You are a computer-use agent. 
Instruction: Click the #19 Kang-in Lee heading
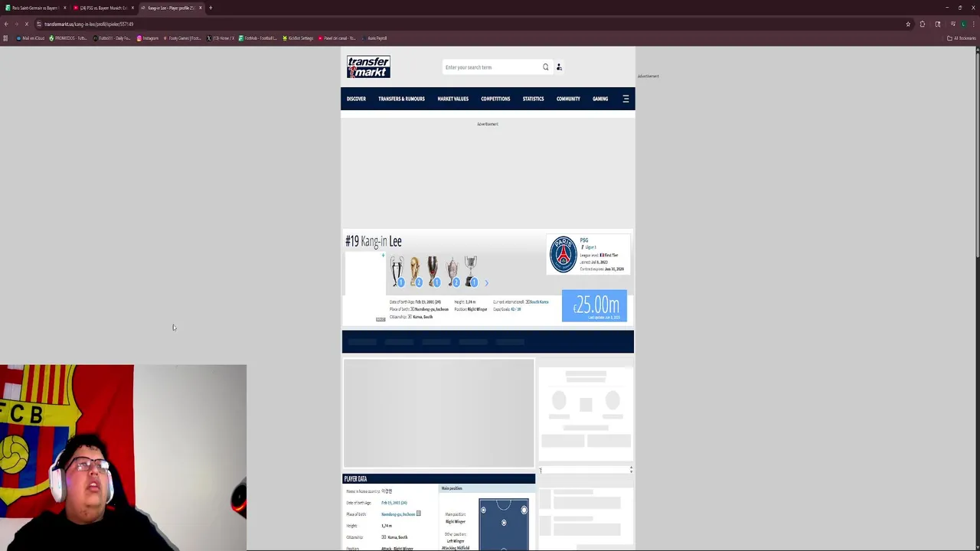[374, 241]
